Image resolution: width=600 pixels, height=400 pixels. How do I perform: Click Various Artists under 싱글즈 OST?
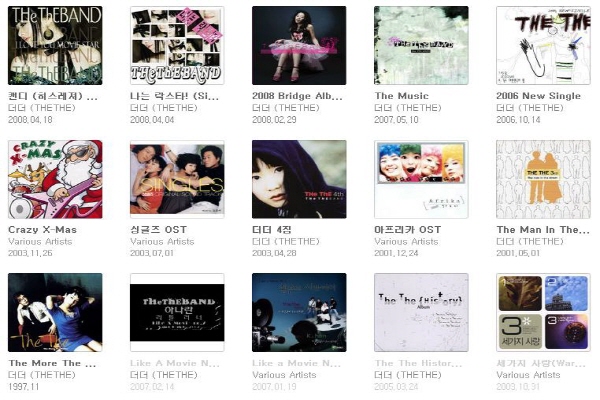point(162,242)
